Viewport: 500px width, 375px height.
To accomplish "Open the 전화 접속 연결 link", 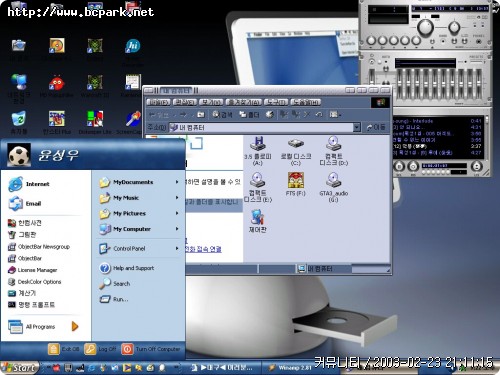I will pyautogui.click(x=203, y=249).
